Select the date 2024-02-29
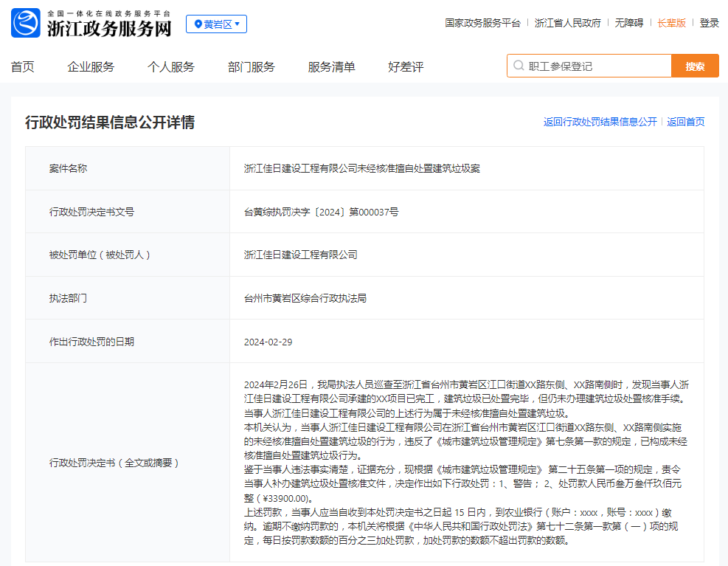 pos(268,342)
